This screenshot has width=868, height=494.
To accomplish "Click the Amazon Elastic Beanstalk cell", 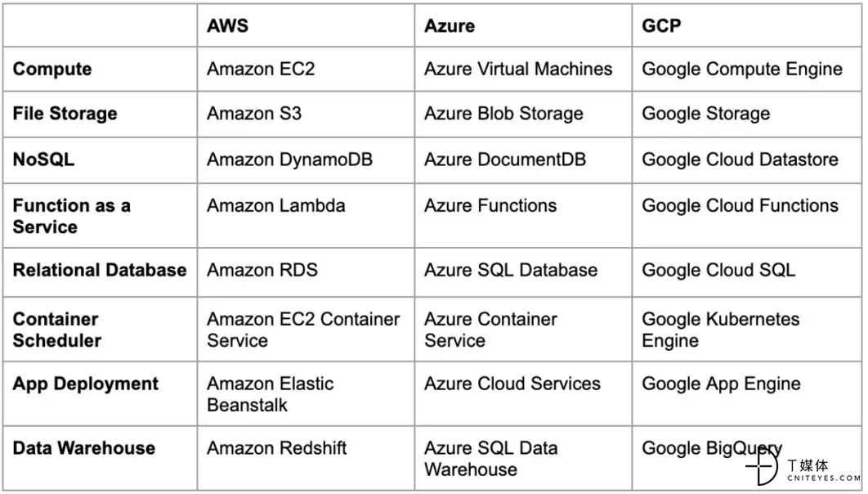I will [x=306, y=393].
